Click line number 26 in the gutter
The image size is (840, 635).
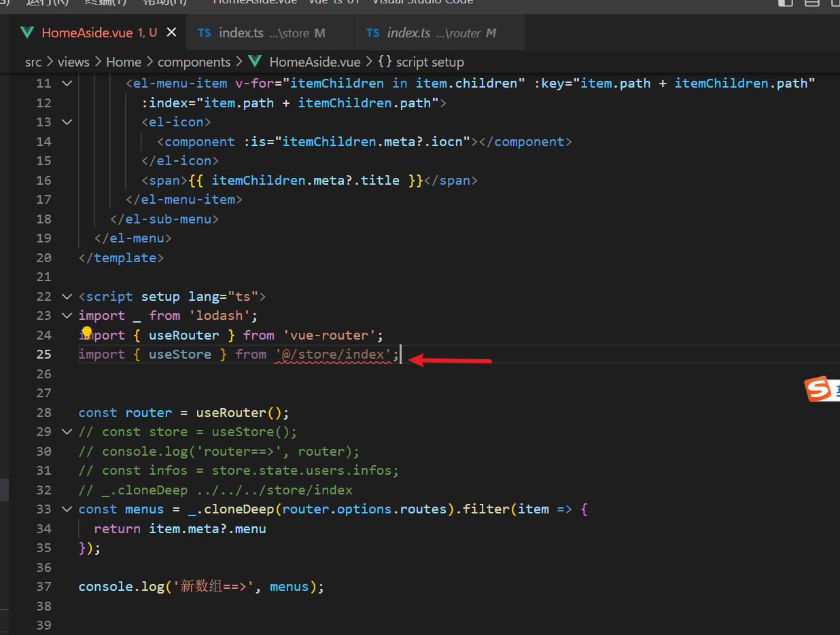click(43, 374)
